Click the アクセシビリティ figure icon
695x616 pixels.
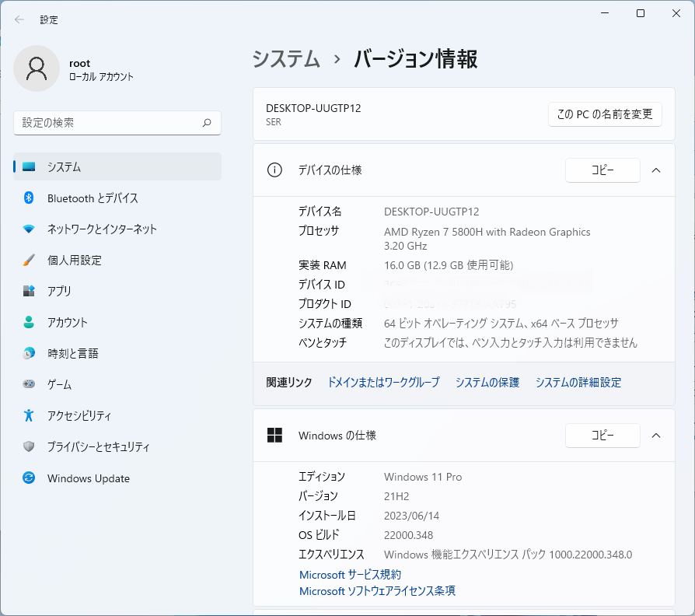point(29,415)
